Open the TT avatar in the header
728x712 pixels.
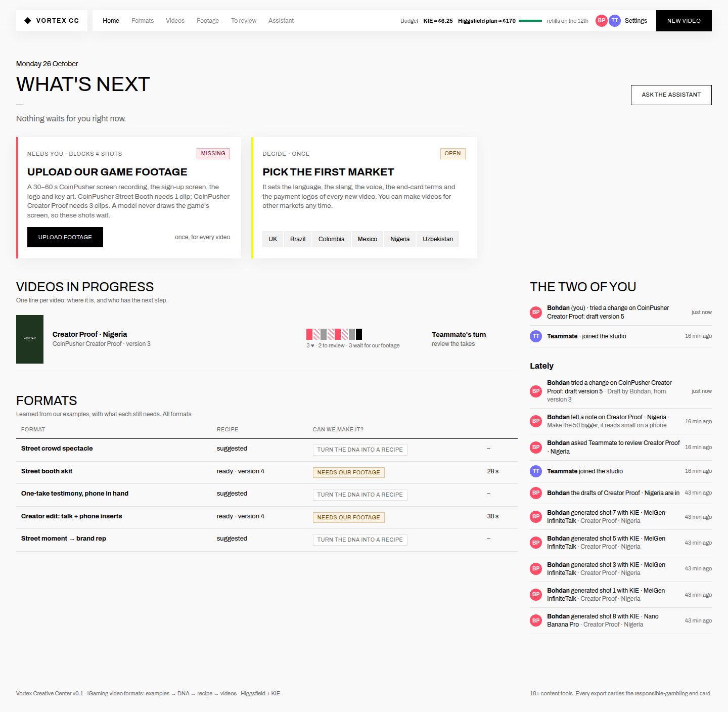pos(614,21)
